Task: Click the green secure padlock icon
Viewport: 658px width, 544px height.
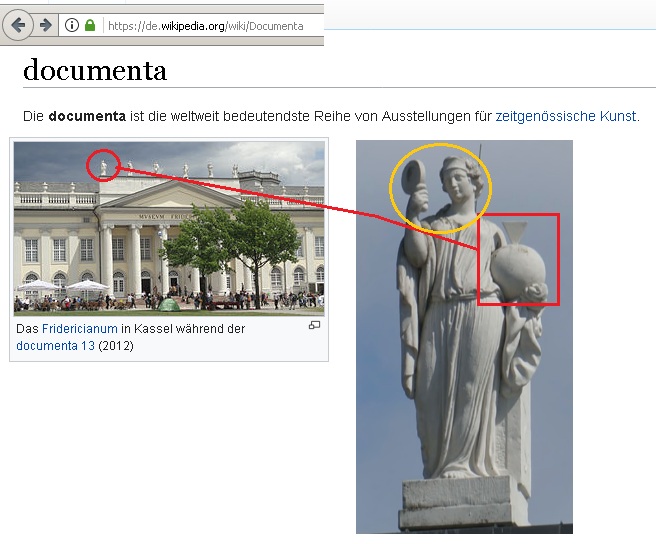Action: pos(90,25)
